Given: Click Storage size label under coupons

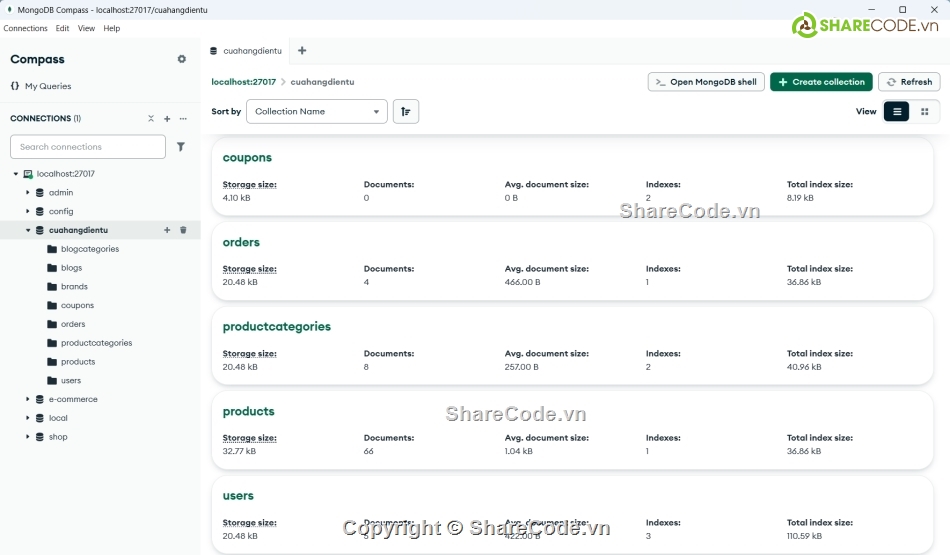Looking at the screenshot, I should tap(250, 184).
